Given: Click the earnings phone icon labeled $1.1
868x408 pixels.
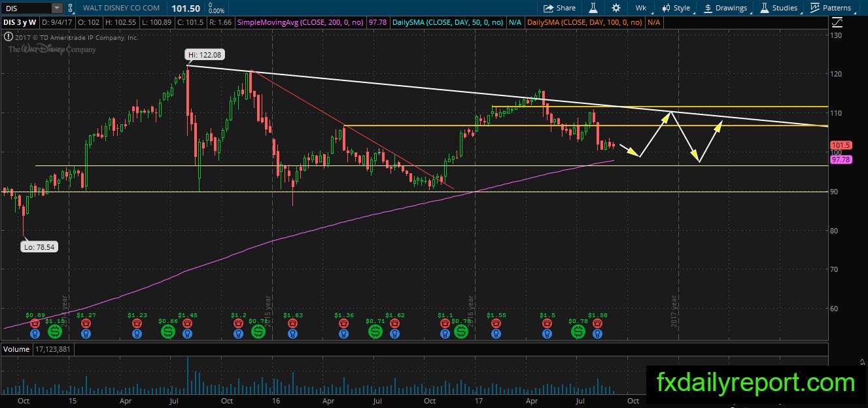Looking at the screenshot, I should [445, 323].
